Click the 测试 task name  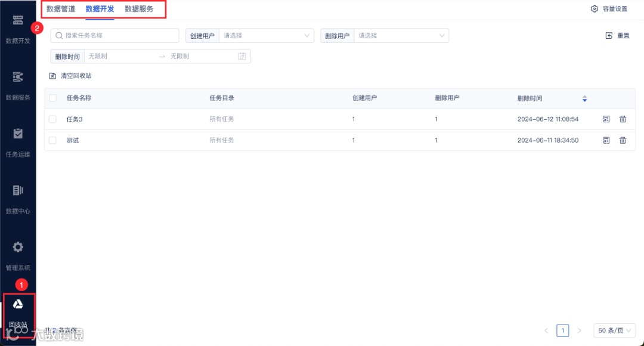[73, 140]
